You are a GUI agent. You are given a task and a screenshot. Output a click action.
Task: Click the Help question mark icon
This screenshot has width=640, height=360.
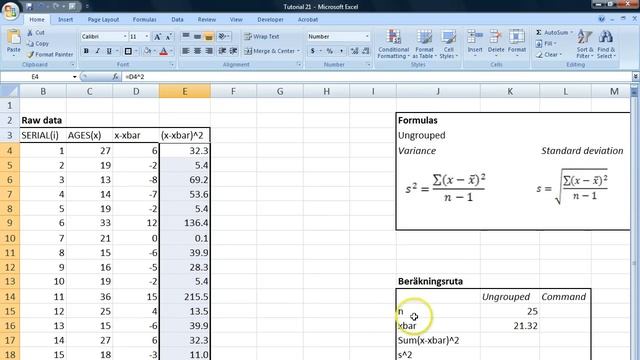[601, 19]
